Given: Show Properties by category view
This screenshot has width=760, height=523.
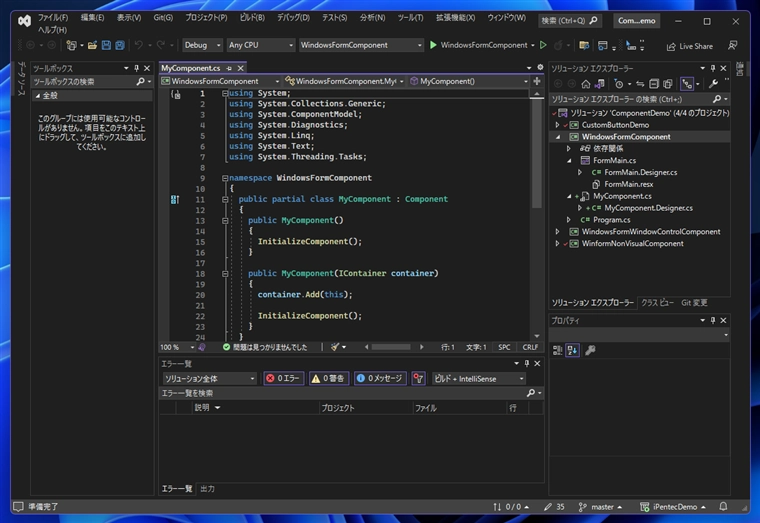Looking at the screenshot, I should click(x=557, y=350).
